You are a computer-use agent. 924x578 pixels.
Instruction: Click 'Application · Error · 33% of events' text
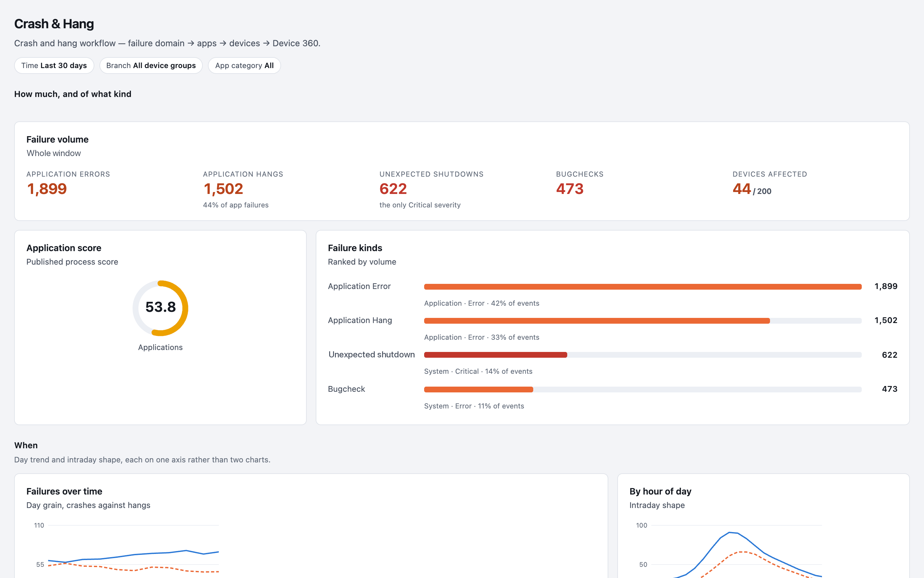tap(482, 337)
